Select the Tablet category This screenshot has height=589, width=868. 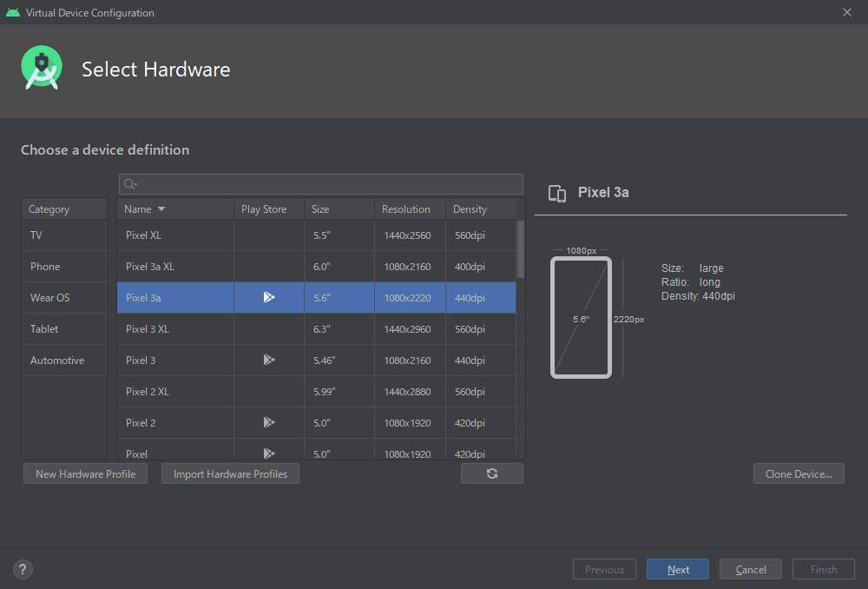64,329
